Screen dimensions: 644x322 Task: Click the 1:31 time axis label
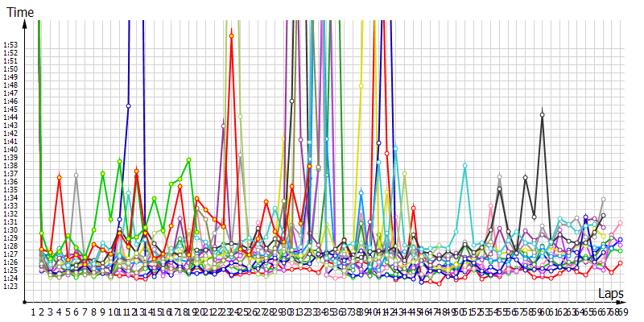tap(10, 222)
